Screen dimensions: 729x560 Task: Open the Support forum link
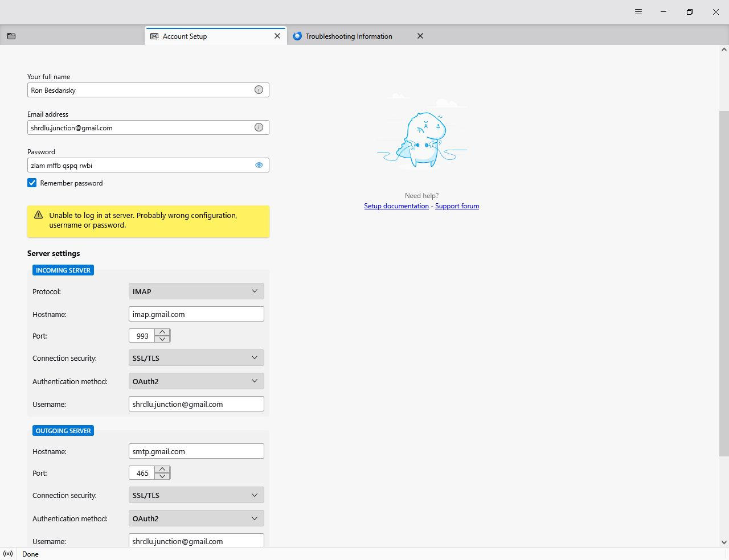tap(457, 206)
